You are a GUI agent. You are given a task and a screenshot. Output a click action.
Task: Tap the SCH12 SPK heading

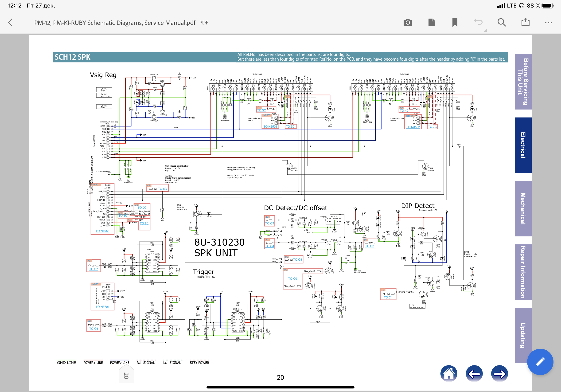(72, 57)
